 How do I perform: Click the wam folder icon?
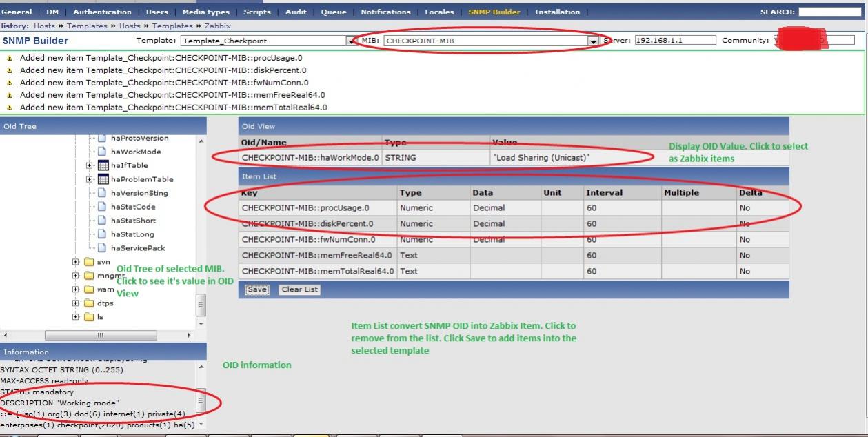89,289
